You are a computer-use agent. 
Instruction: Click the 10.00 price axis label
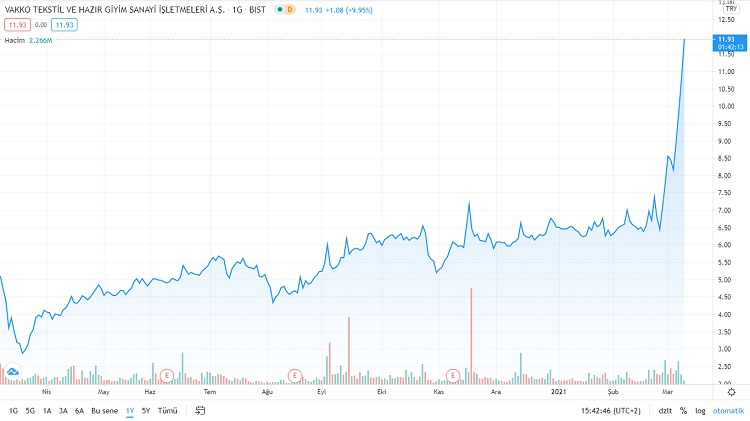click(726, 106)
